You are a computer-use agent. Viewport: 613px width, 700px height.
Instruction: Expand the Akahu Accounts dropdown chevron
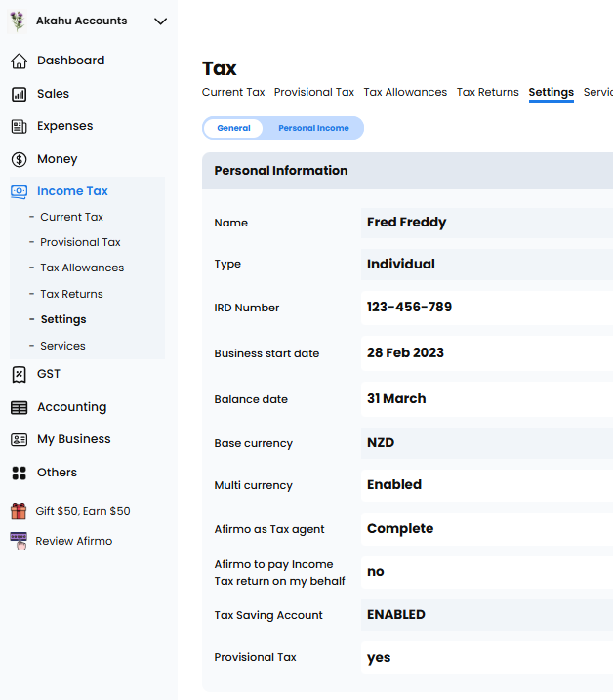point(161,21)
